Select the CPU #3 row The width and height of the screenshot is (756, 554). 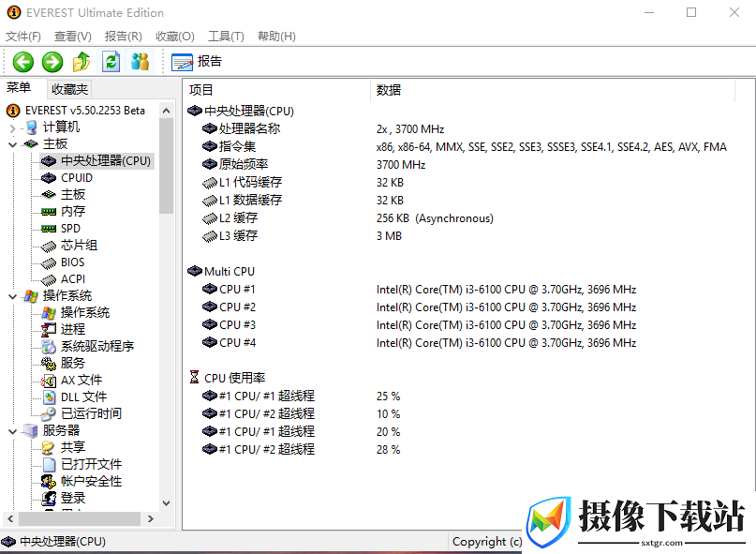click(467, 325)
